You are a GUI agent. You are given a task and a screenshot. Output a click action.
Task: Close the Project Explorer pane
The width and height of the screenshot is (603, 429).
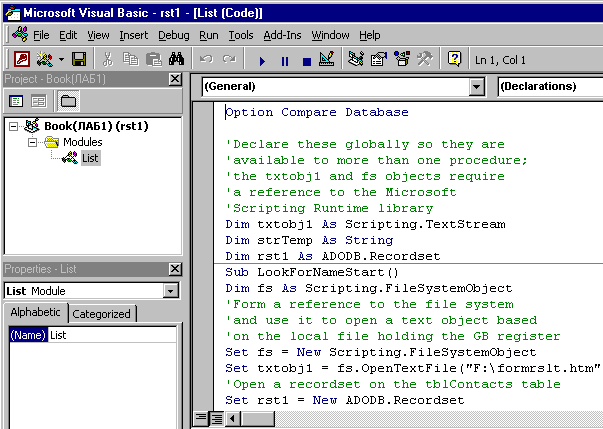175,79
